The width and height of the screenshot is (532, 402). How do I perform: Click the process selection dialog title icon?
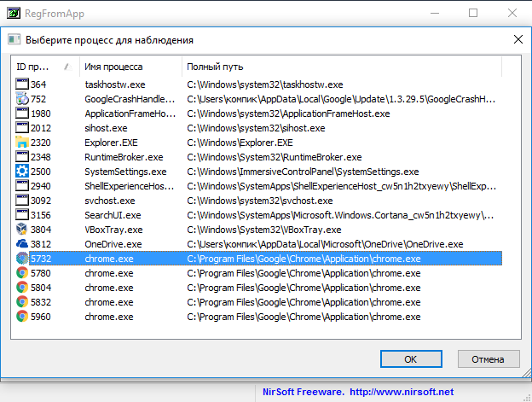pyautogui.click(x=14, y=39)
